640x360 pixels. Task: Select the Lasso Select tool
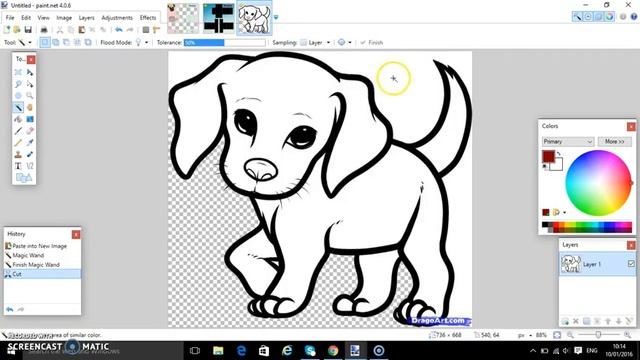click(x=18, y=84)
